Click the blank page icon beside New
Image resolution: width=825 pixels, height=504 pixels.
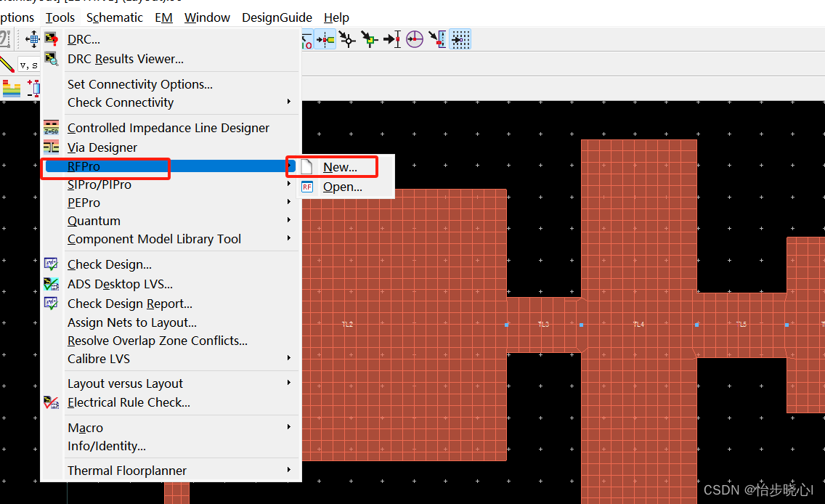(307, 167)
